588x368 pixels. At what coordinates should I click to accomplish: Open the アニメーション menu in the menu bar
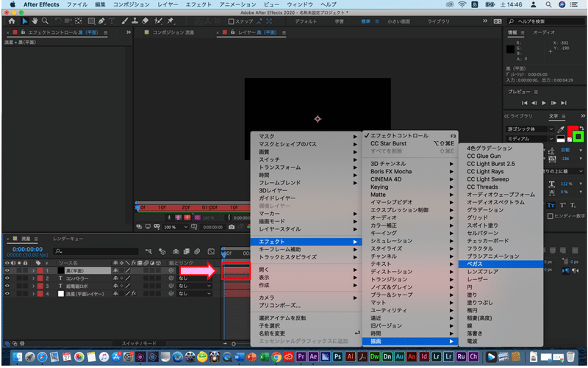click(237, 4)
